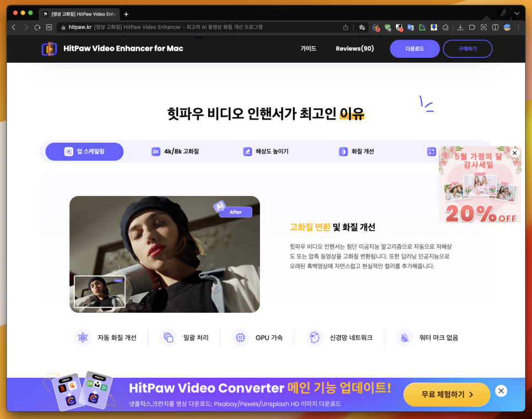Viewport: 532px width, 419px height.
Task: Click the 신경망 네트워크 label
Action: point(351,338)
